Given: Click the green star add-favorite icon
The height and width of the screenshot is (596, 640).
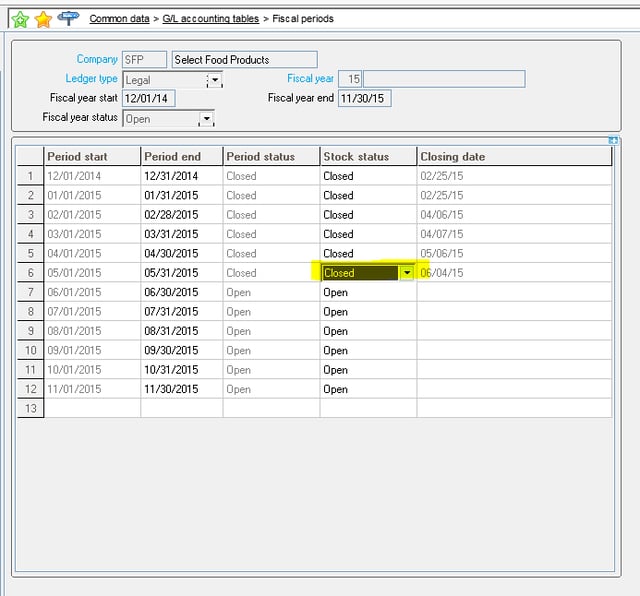Looking at the screenshot, I should click(19, 18).
